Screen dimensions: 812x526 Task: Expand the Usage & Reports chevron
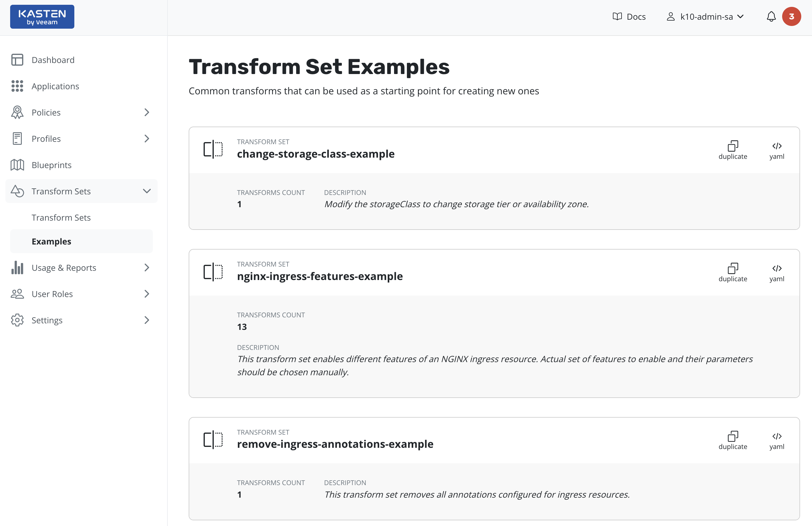point(147,268)
